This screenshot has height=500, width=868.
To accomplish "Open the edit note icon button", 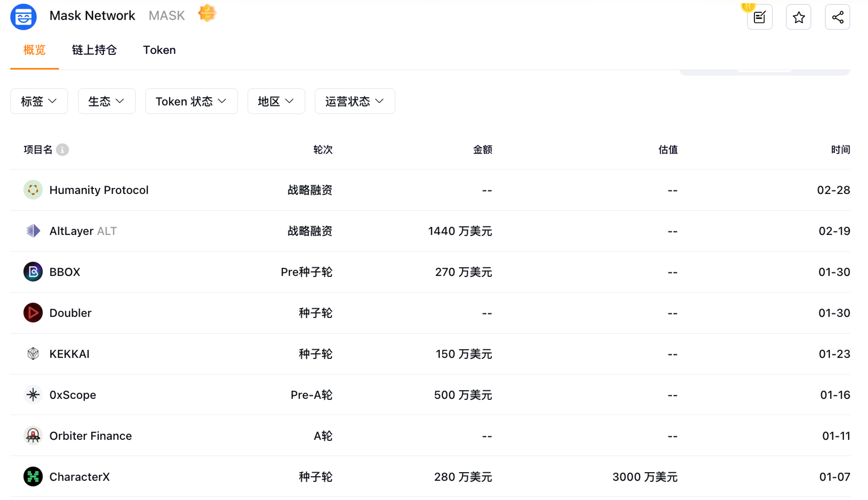I will click(x=759, y=17).
